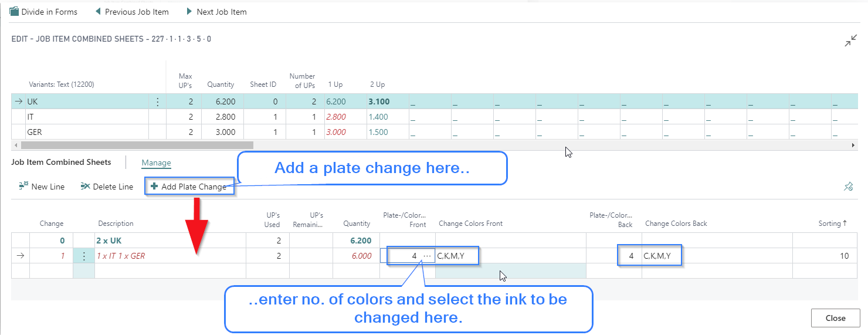The height and width of the screenshot is (335, 868).
Task: Open the Plate-/Color Front lookup ellipsis
Action: pos(426,256)
